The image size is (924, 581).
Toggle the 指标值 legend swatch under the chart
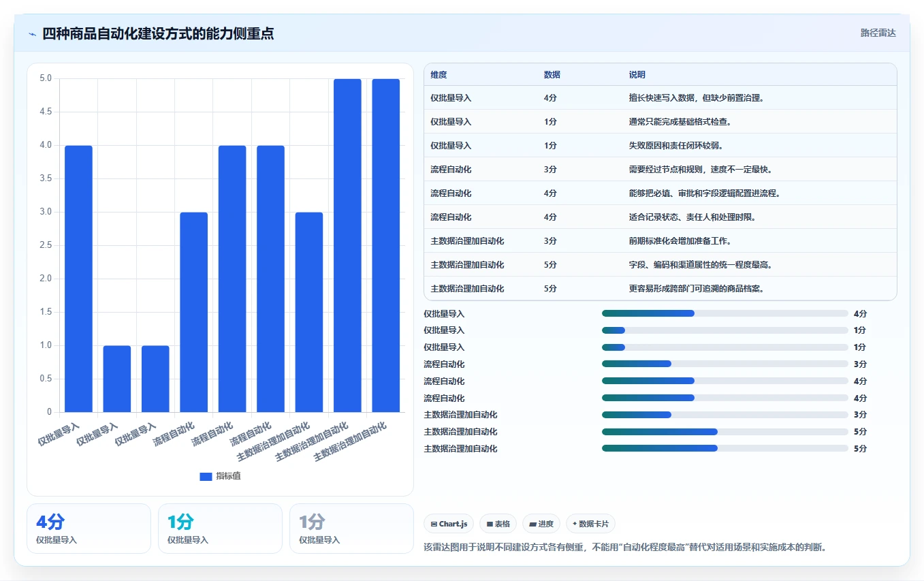click(206, 477)
